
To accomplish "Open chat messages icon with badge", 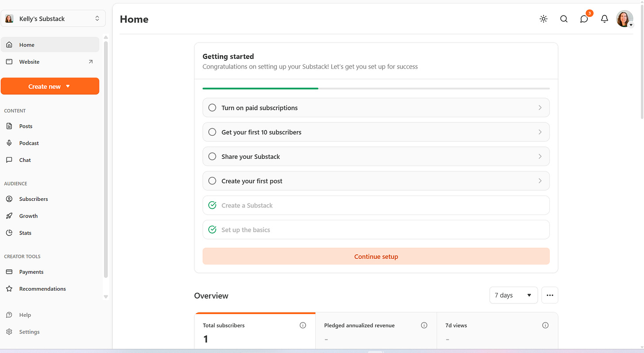I will tap(584, 19).
